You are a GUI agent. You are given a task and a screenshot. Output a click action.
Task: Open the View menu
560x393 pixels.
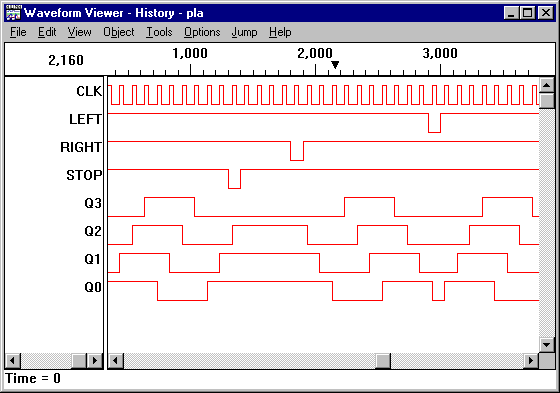80,32
